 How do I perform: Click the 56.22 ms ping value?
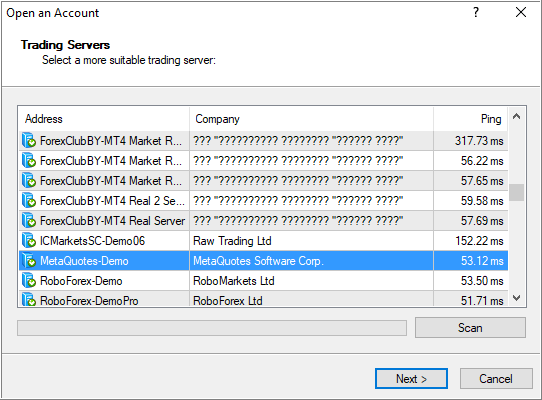[x=482, y=161]
